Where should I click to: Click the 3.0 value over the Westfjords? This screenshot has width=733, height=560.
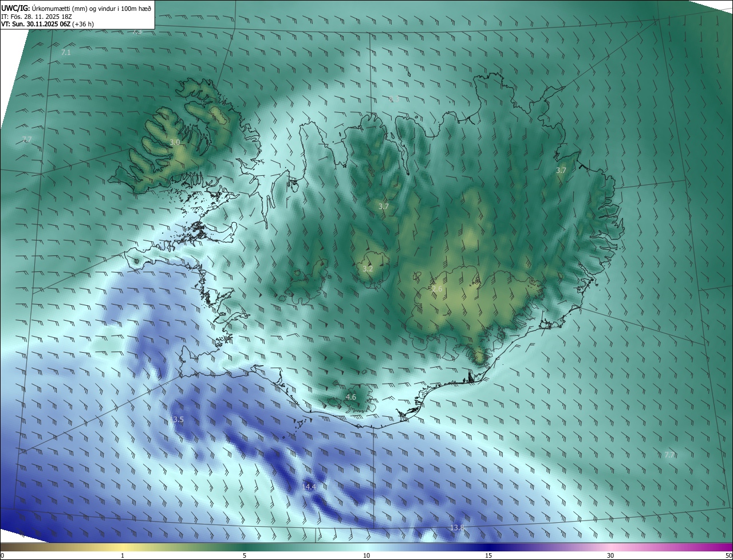coord(175,142)
